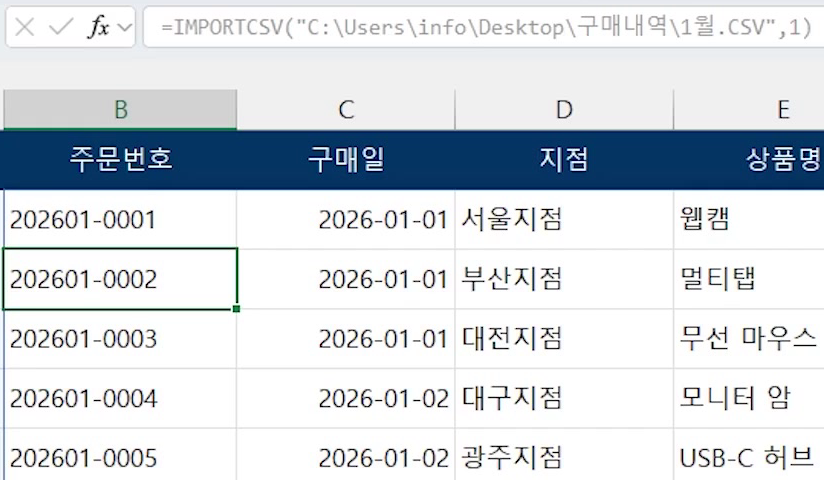This screenshot has width=824, height=480.
Task: Click the date cell in the 서울지점 row
Action: click(x=346, y=219)
